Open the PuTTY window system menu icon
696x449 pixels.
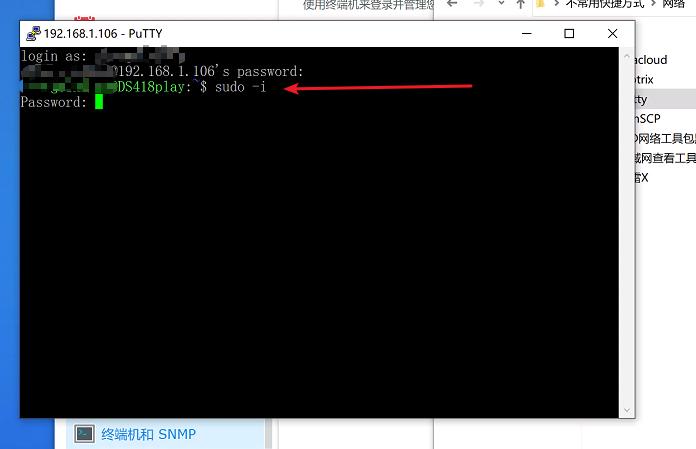(33, 34)
